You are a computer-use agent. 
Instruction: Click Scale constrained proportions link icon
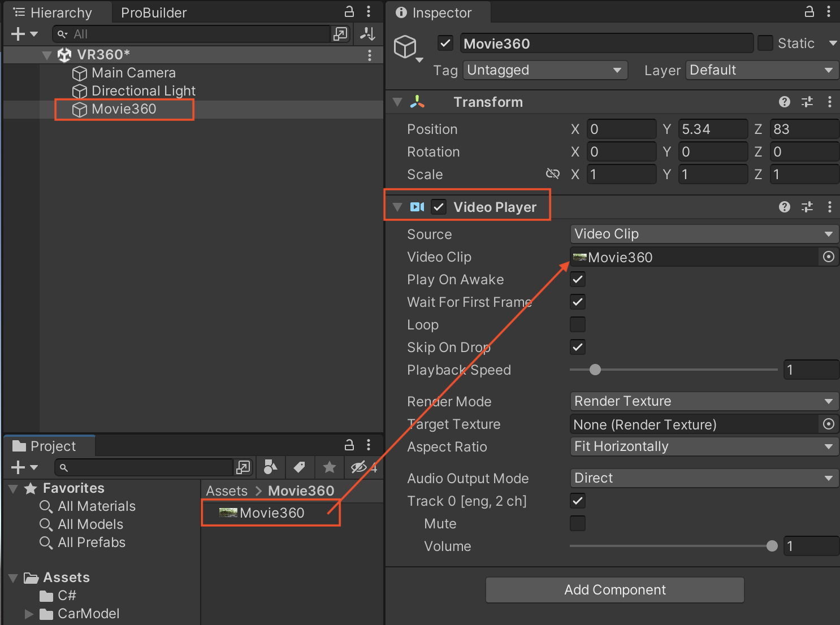point(552,174)
